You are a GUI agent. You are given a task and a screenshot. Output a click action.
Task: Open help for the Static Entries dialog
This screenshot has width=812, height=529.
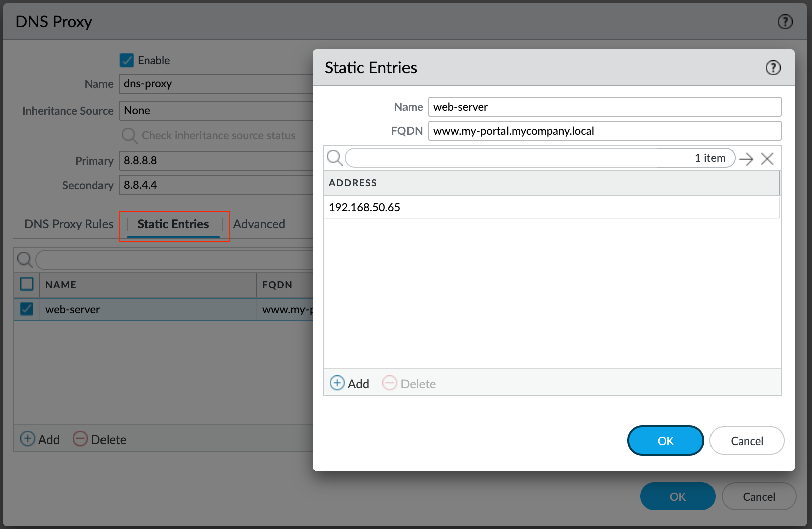pos(773,68)
